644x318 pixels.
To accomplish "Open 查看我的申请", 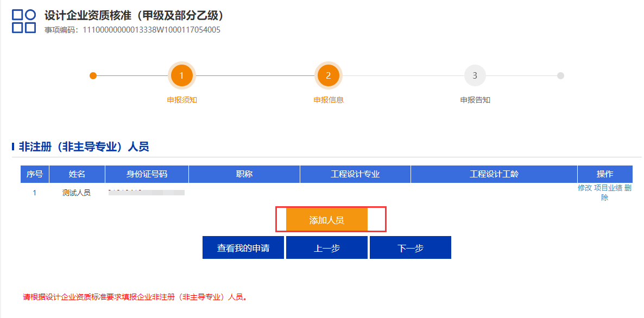I will [x=243, y=248].
